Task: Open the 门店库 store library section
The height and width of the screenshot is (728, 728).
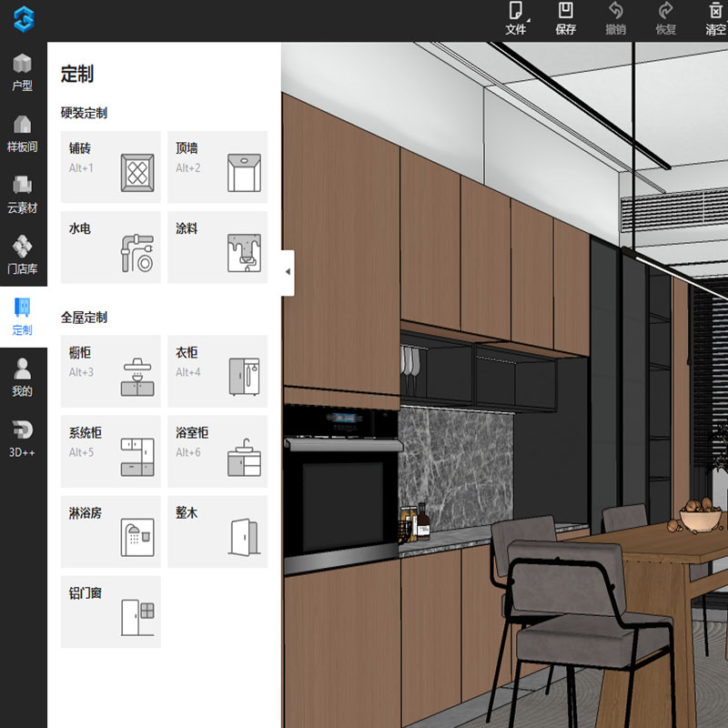Action: tap(22, 255)
